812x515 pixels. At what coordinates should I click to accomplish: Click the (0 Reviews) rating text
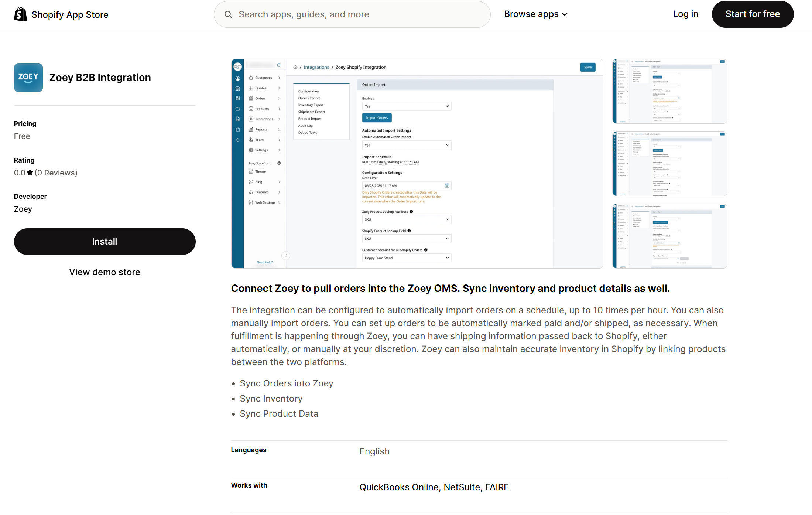click(x=56, y=173)
